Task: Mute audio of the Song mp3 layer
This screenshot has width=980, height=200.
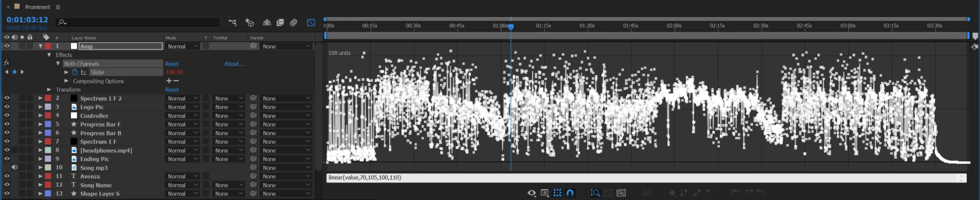Action: click(15, 167)
